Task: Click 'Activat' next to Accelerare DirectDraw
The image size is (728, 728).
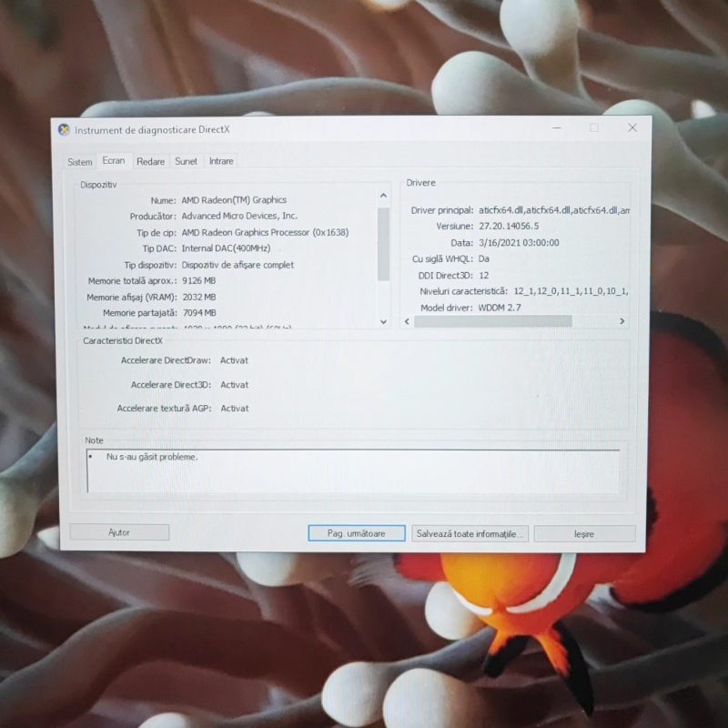Action: pos(234,360)
